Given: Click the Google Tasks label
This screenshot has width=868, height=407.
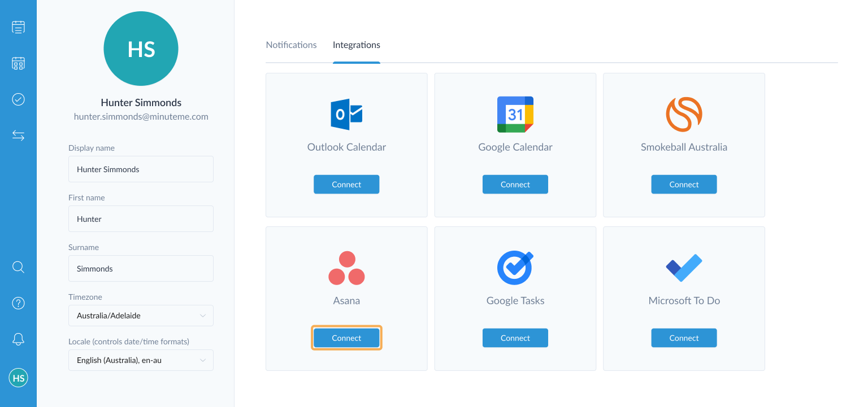Looking at the screenshot, I should click(515, 301).
